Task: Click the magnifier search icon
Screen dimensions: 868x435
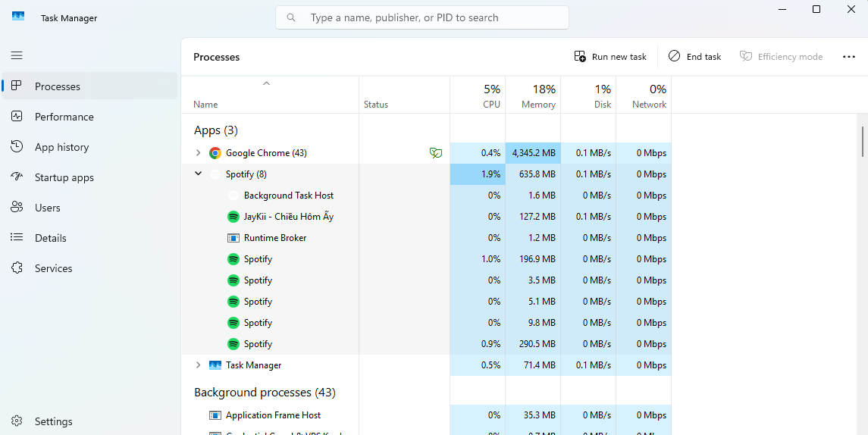Action: coord(290,17)
